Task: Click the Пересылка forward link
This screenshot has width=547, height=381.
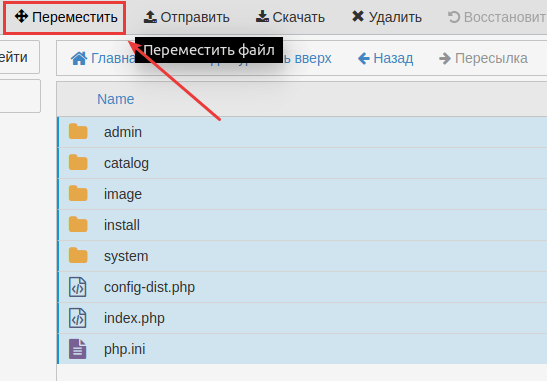Action: click(x=483, y=58)
